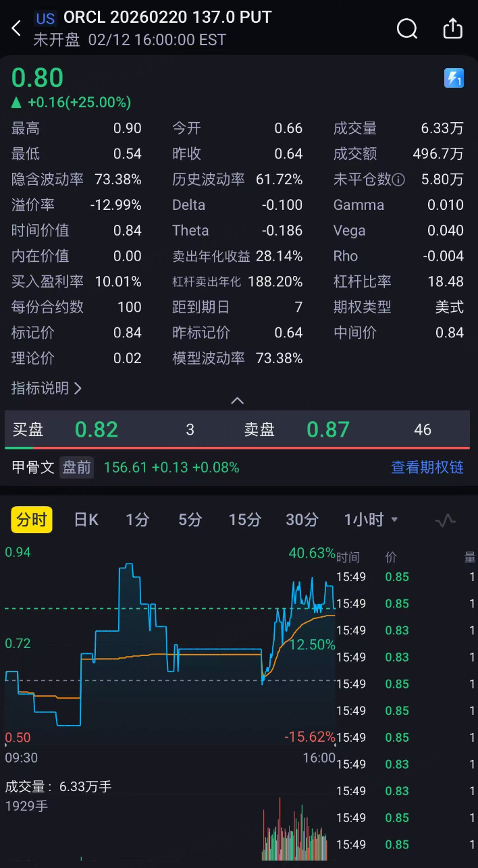Screen dimensions: 478x868
Task: Collapse details with the up chevron
Action: (x=237, y=401)
